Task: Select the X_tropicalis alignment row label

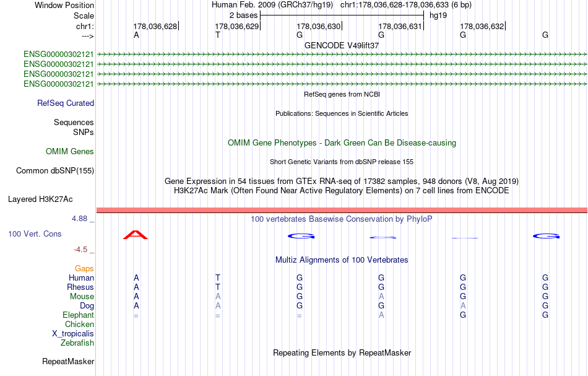Action: tap(73, 334)
